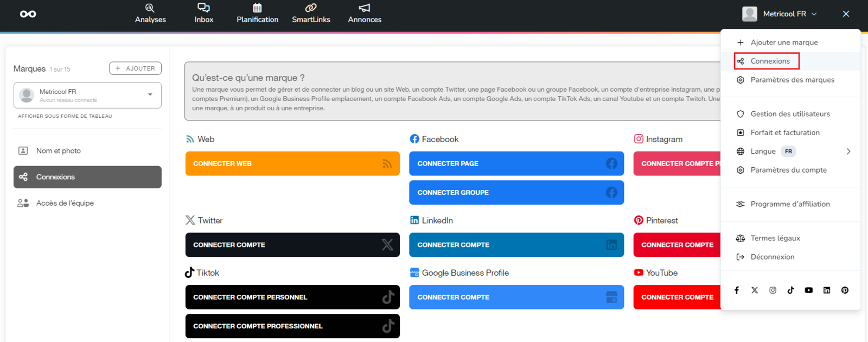Open the SmartLinks section
868x342 pixels.
pyautogui.click(x=311, y=14)
